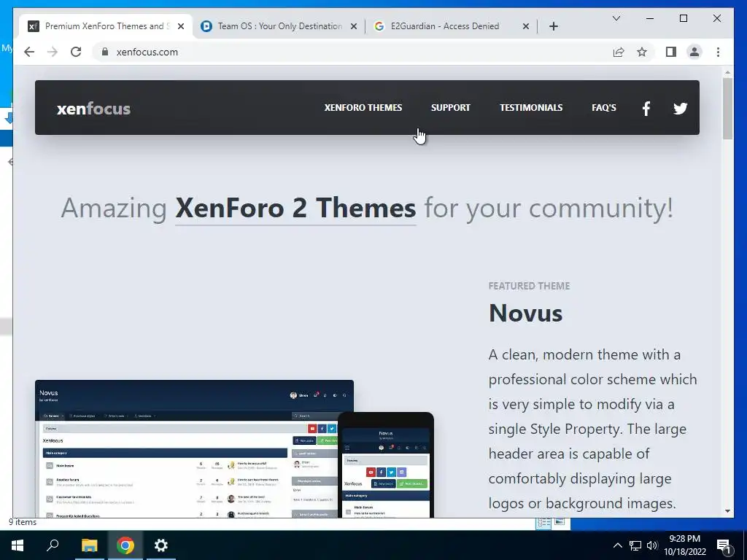Image resolution: width=747 pixels, height=560 pixels.
Task: Click the '9 items' Explorer status text
Action: point(23,522)
